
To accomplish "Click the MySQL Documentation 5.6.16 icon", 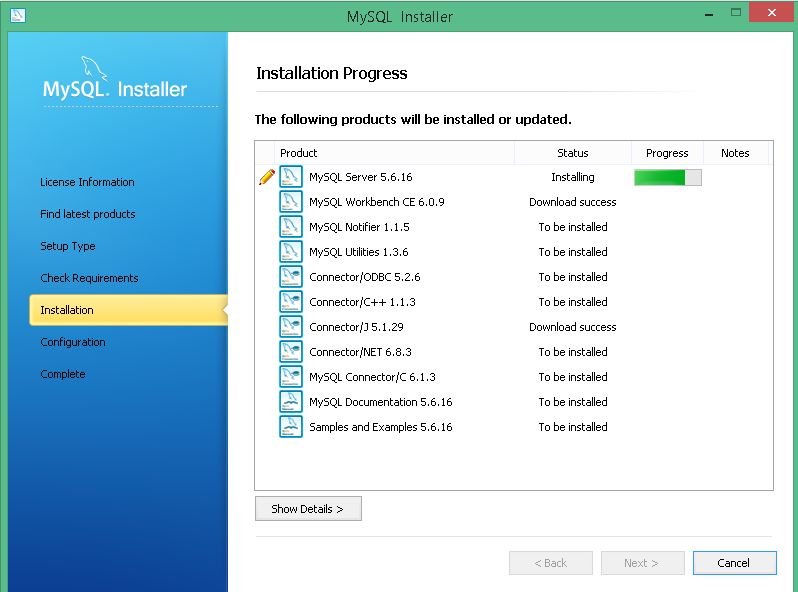I will click(291, 402).
